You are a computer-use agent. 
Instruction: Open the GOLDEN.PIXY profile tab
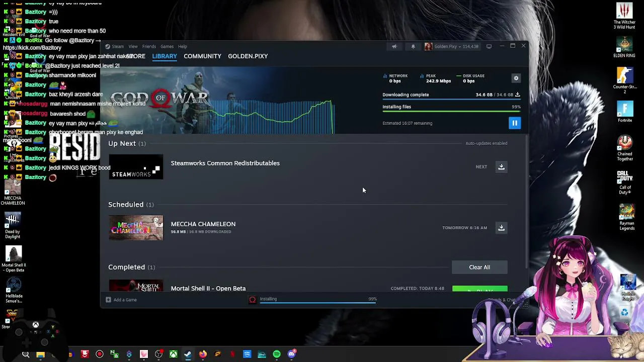248,56
